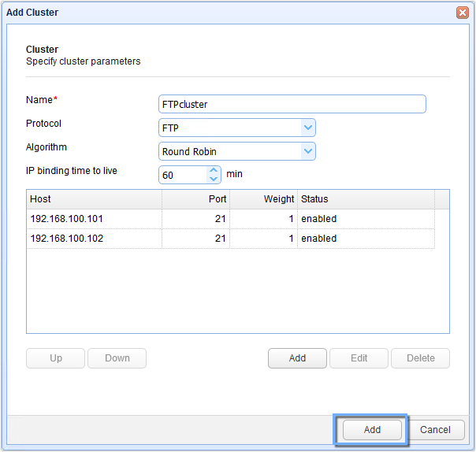The height and width of the screenshot is (452, 476).
Task: Sort by the Host column header
Action: [x=94, y=199]
